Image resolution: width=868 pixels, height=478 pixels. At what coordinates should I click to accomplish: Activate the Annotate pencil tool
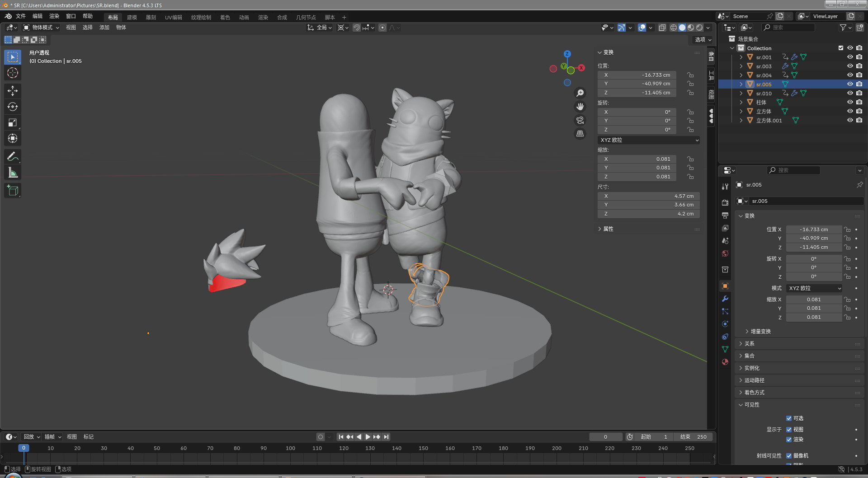(13, 156)
